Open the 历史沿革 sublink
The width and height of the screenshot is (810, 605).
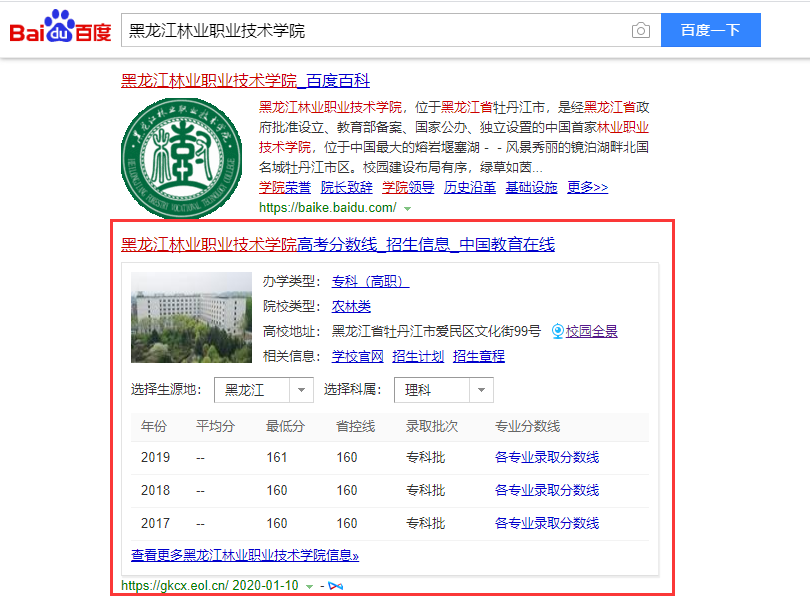470,187
